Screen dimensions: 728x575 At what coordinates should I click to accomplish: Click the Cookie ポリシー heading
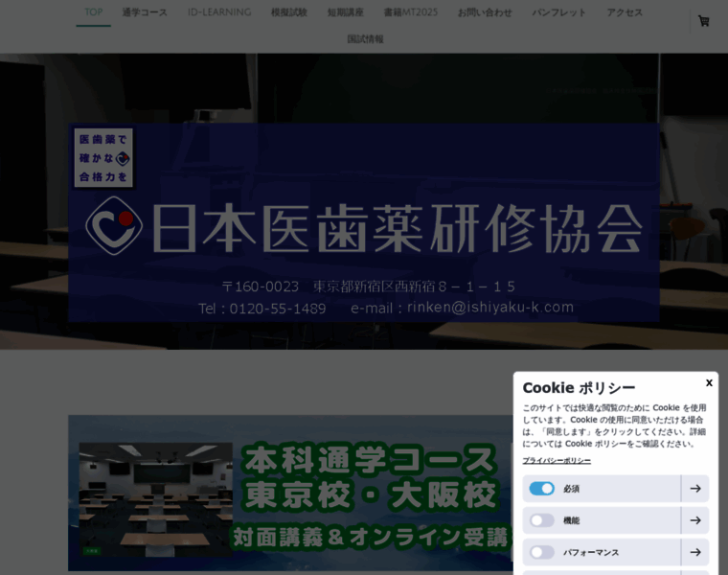click(579, 388)
